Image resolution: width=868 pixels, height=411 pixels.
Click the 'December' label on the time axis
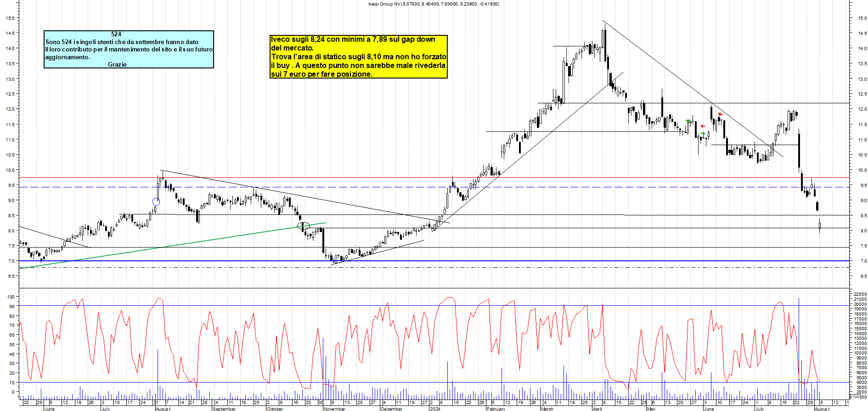pyautogui.click(x=392, y=409)
